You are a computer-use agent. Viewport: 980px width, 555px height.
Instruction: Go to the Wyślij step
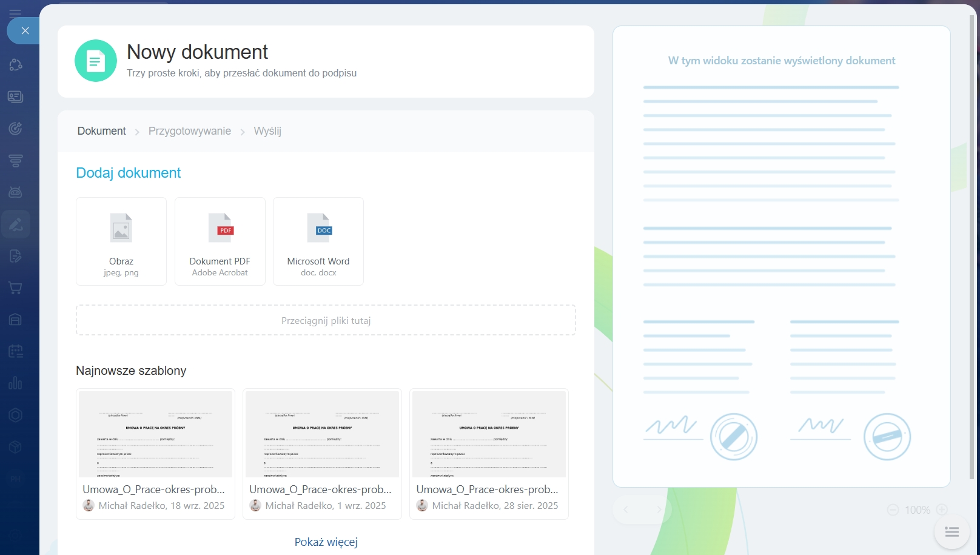coord(267,131)
